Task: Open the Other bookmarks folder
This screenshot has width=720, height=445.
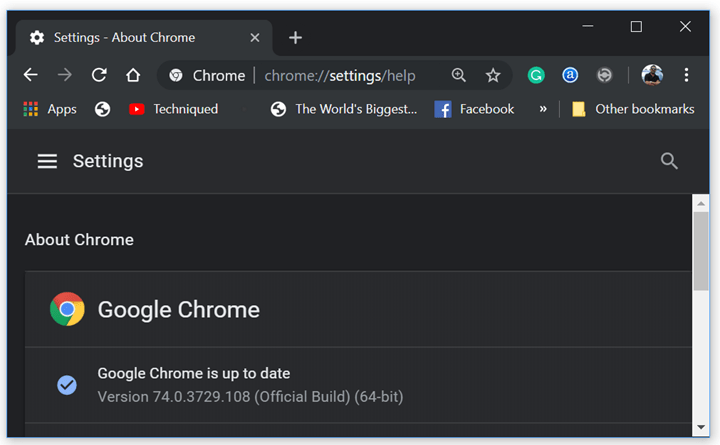Action: [x=633, y=109]
